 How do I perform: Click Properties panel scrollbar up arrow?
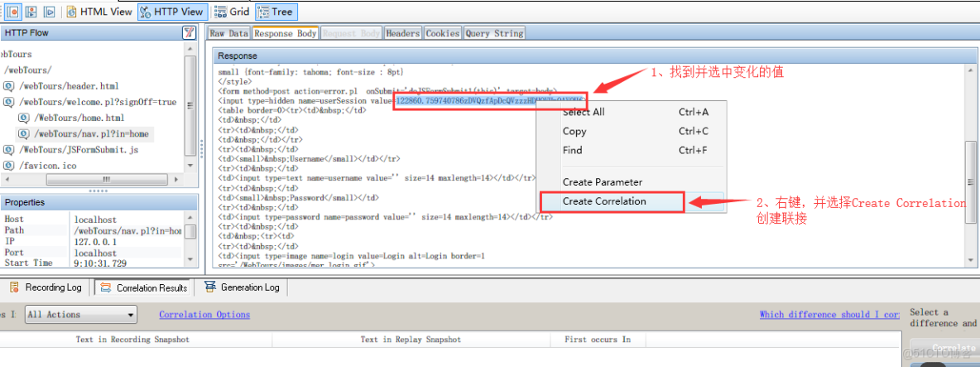191,217
